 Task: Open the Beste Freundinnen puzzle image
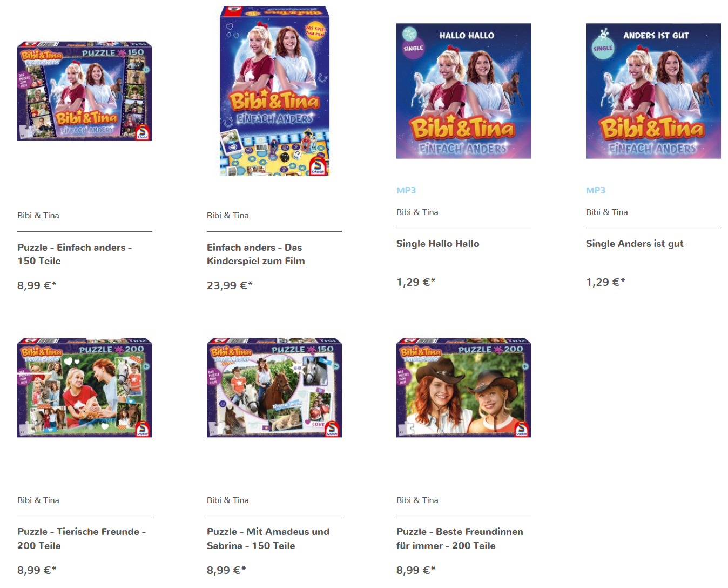464,387
